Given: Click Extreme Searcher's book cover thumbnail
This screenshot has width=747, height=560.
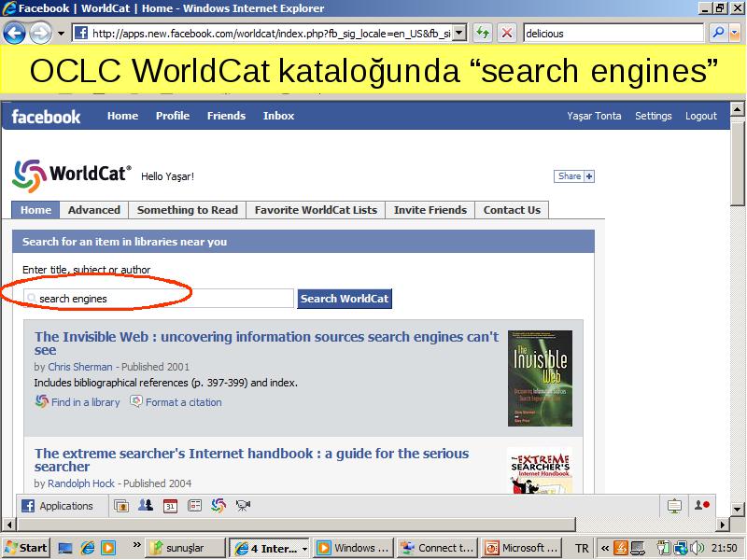Looking at the screenshot, I should pyautogui.click(x=540, y=470).
